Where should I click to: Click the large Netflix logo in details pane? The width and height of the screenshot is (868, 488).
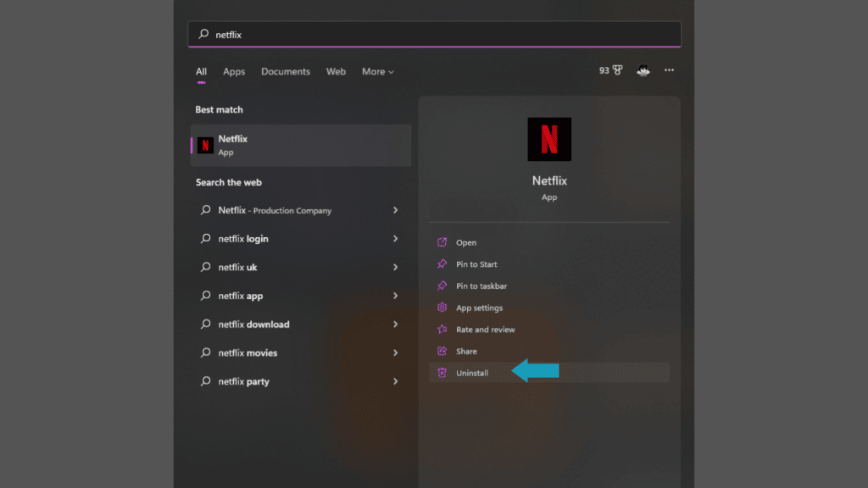tap(549, 140)
